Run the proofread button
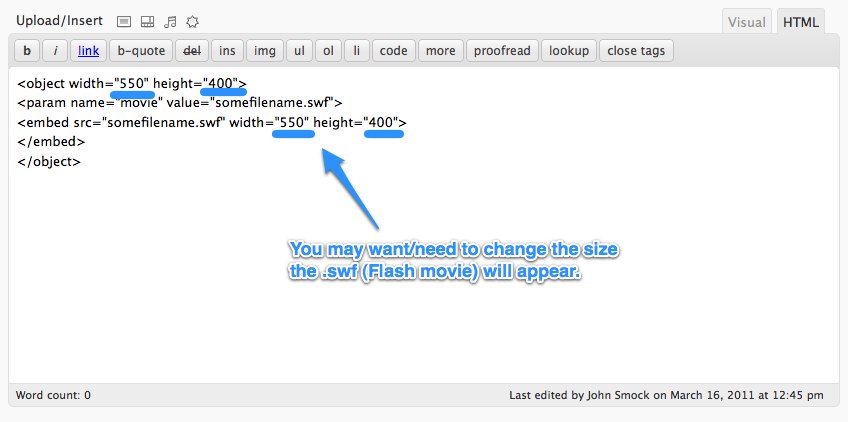The height and width of the screenshot is (422, 848). pos(504,50)
